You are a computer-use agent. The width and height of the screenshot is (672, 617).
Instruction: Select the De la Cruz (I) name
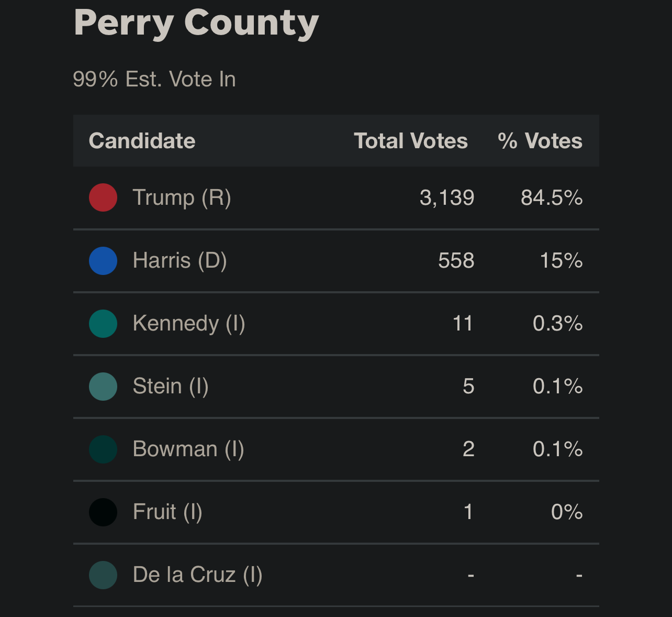197,575
